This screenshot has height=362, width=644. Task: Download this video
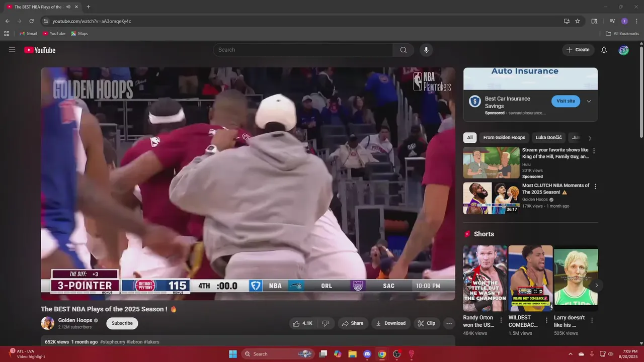[391, 323]
